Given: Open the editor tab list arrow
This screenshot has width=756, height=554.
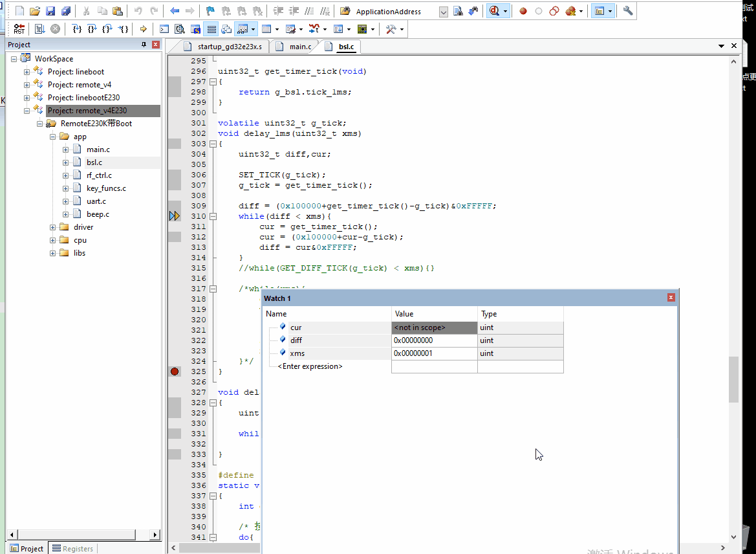Looking at the screenshot, I should point(721,46).
